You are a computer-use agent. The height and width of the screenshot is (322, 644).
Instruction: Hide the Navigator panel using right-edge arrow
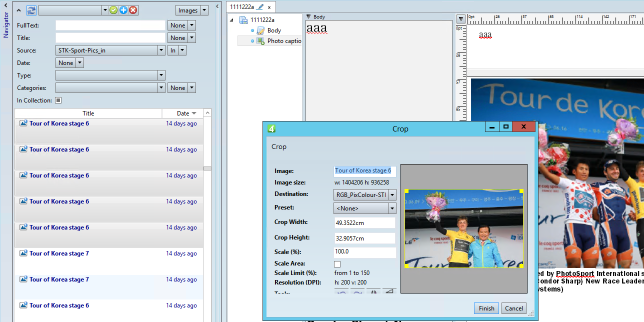[217, 6]
